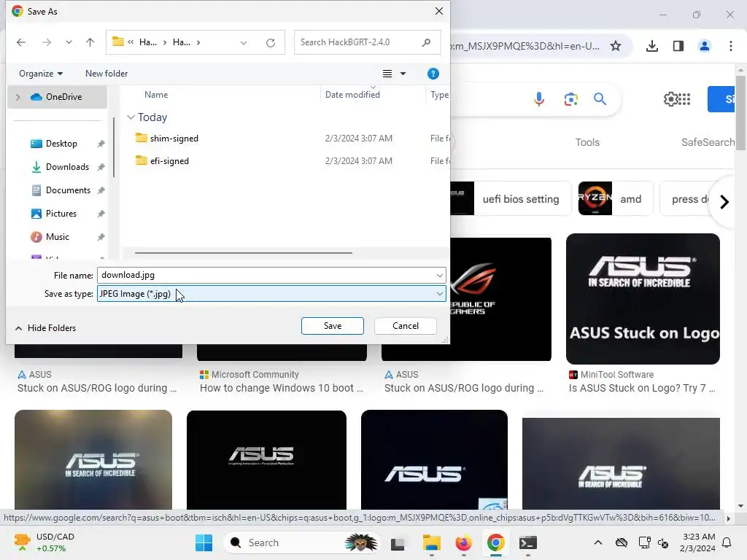The height and width of the screenshot is (560, 747).
Task: Create a New folder
Action: [107, 74]
